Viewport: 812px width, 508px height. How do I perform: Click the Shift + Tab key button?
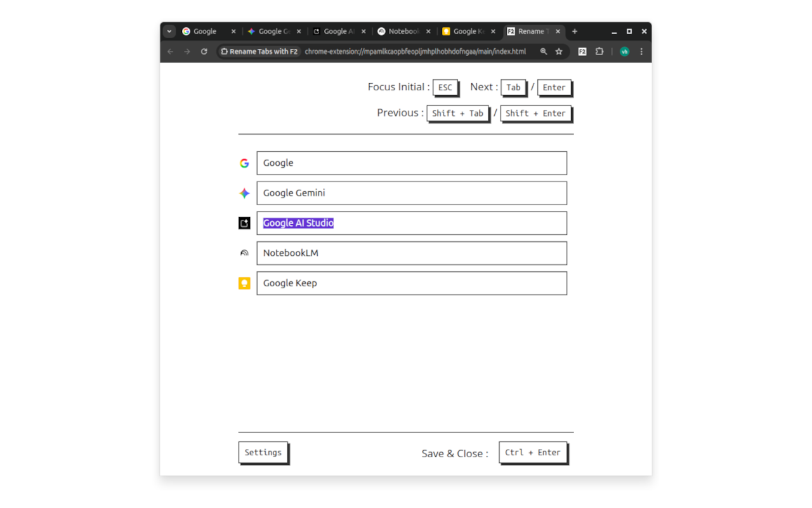click(x=458, y=114)
